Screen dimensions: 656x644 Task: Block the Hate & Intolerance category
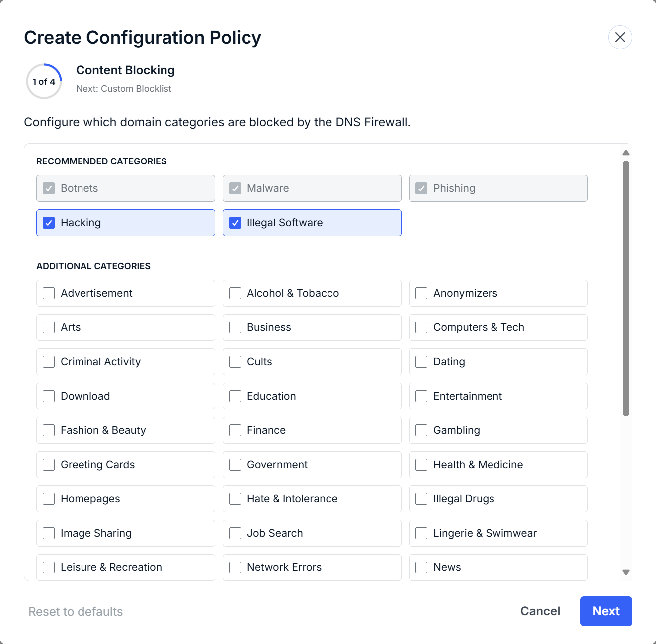(235, 499)
